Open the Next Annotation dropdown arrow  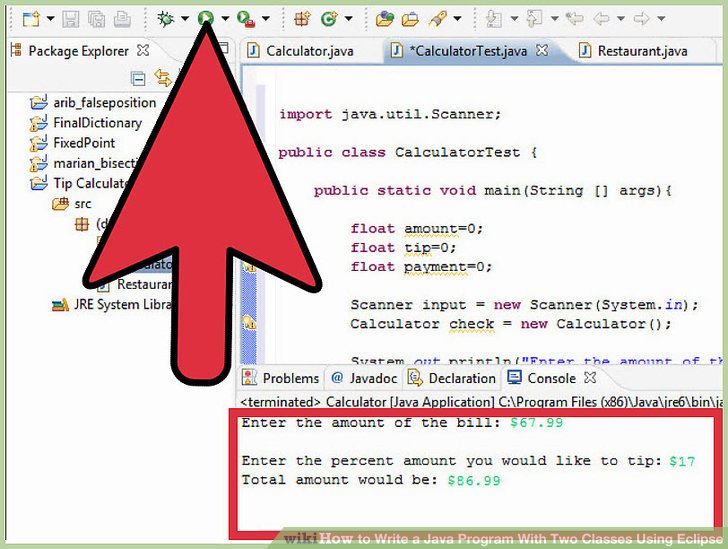[514, 19]
